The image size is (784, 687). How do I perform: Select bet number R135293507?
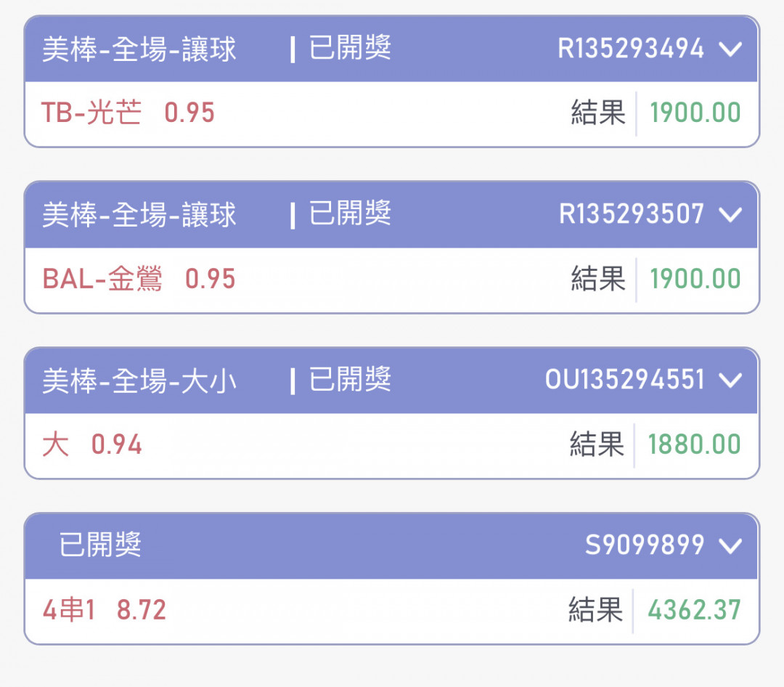tap(631, 215)
